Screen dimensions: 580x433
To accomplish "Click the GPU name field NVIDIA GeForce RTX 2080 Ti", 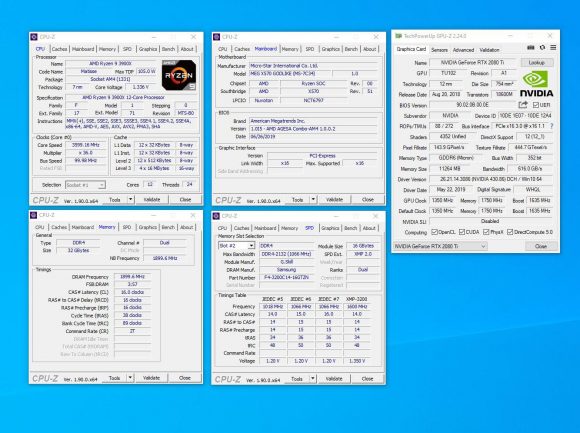I will coord(472,62).
